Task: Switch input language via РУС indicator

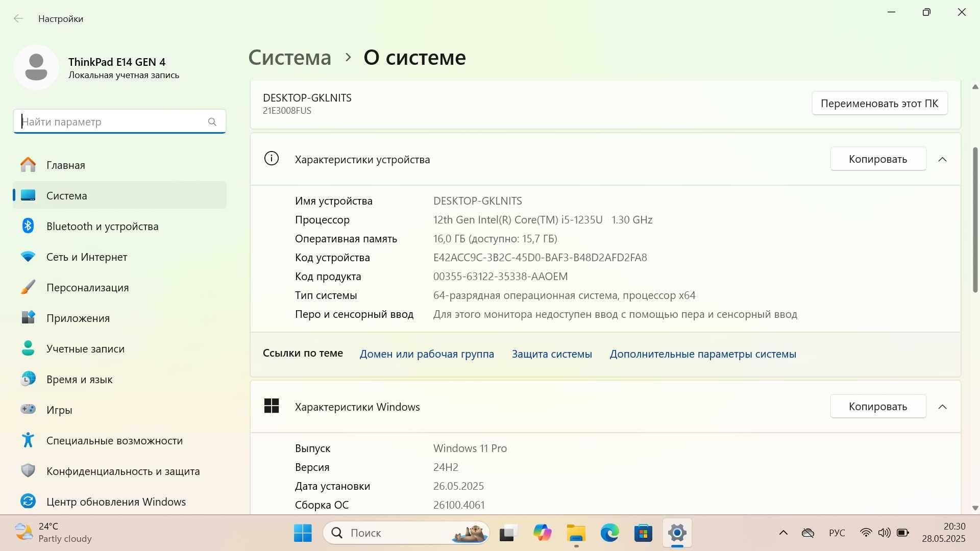Action: (837, 533)
